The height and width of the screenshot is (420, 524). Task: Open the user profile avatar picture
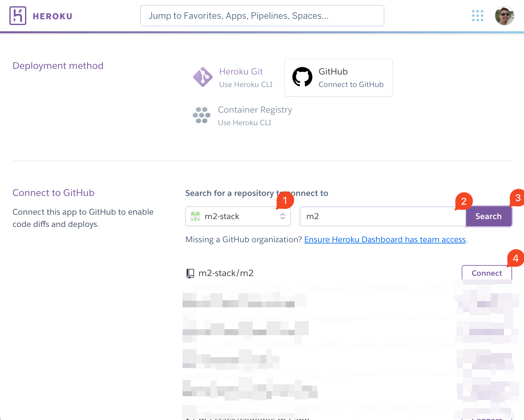point(504,15)
